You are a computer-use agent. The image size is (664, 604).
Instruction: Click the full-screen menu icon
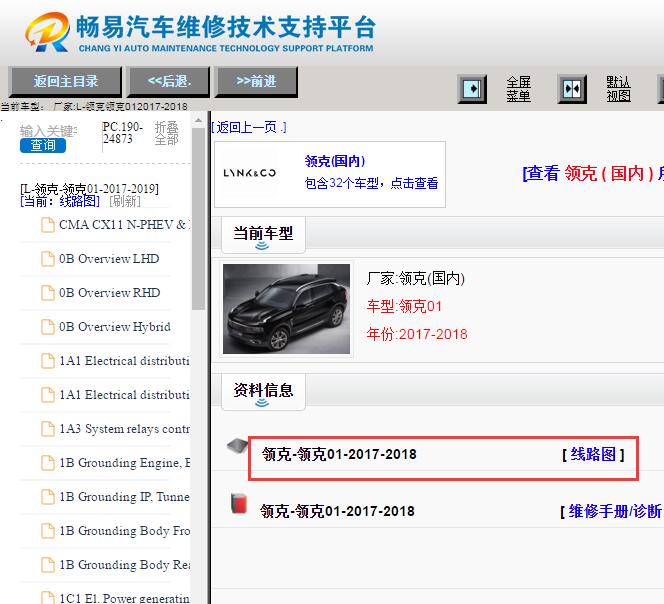(472, 89)
